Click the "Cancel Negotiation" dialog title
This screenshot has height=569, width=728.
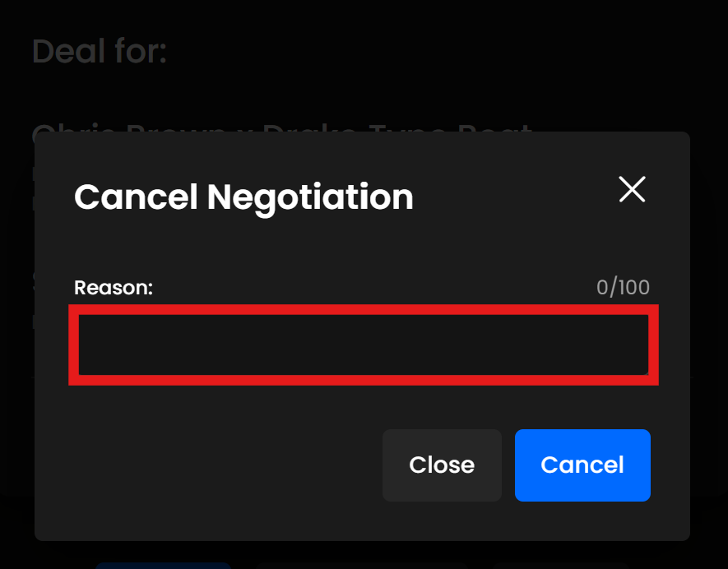(243, 197)
